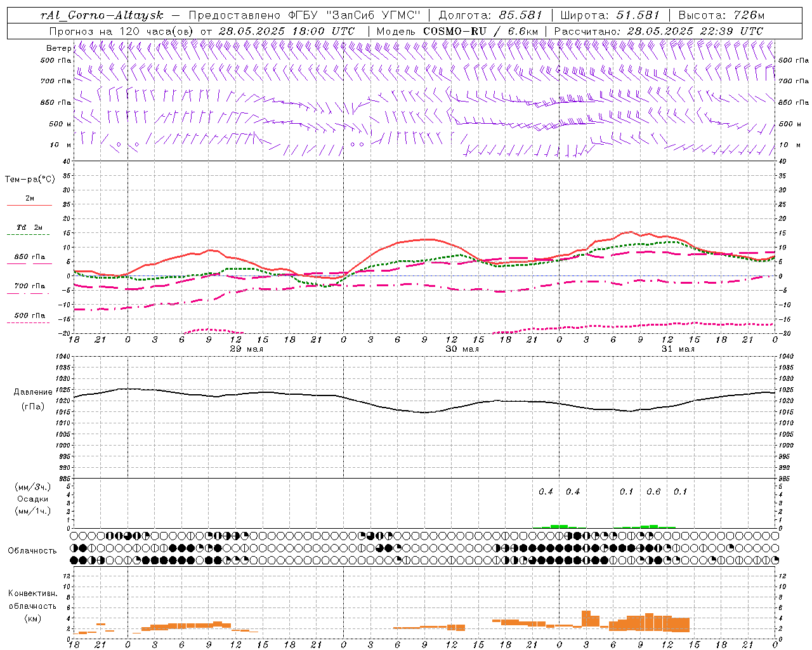Click the 'Тем-ра(°C)' temperature panel label
Screen dimensions: 812x650
(x=30, y=180)
